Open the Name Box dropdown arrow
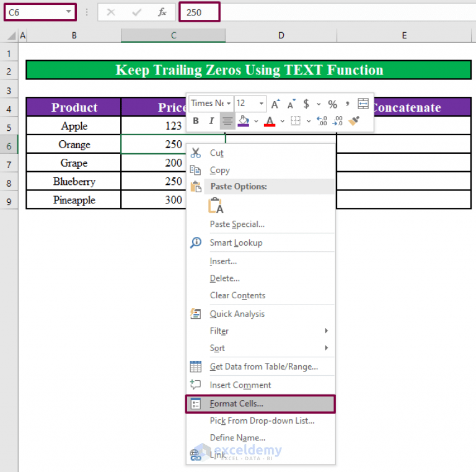The height and width of the screenshot is (472, 476). [69, 12]
